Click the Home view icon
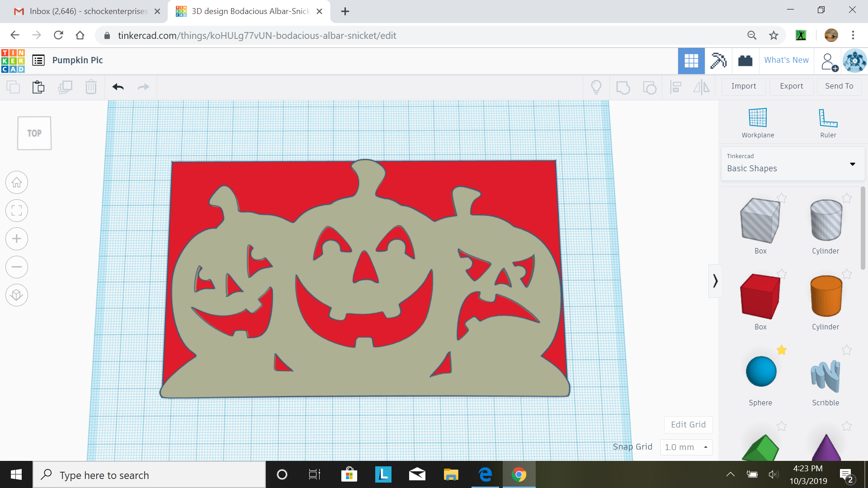The image size is (868, 488). pyautogui.click(x=16, y=182)
